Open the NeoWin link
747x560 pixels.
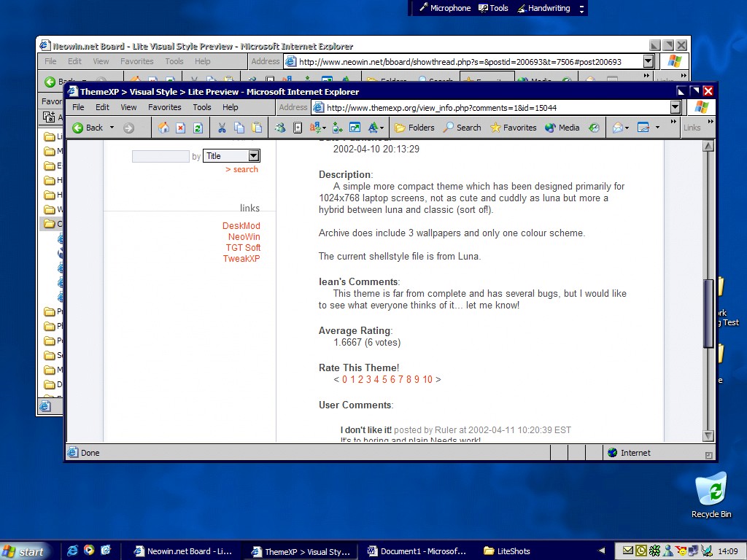244,237
